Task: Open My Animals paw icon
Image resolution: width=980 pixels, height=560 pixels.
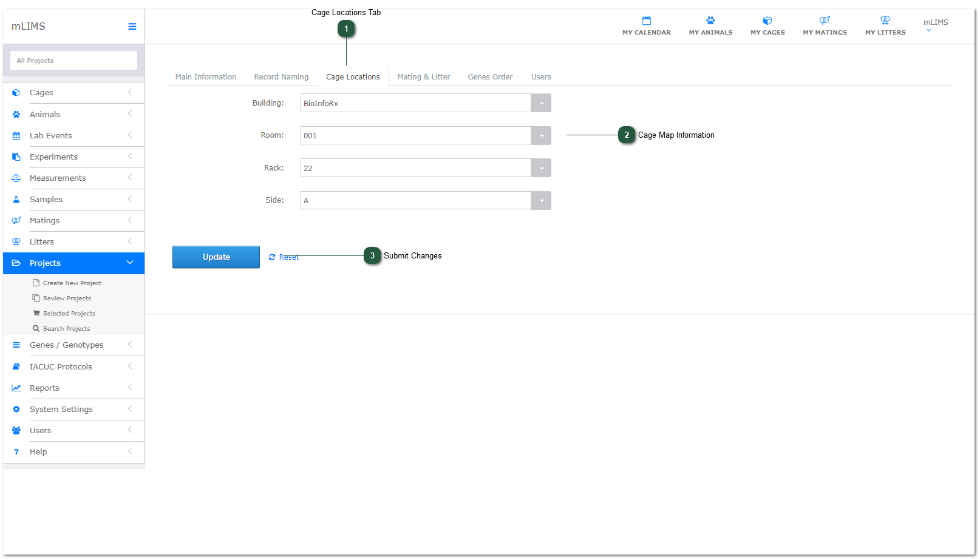Action: pos(710,21)
